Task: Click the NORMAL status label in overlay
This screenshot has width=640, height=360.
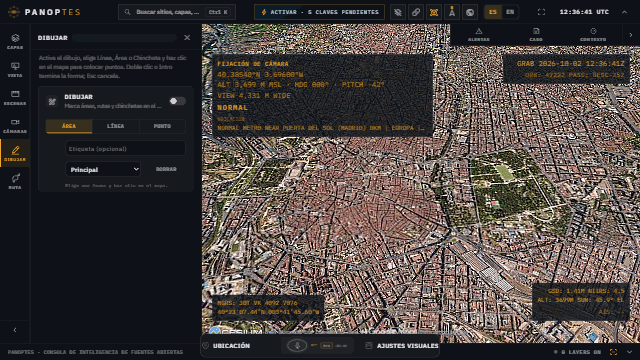Action: click(x=232, y=108)
